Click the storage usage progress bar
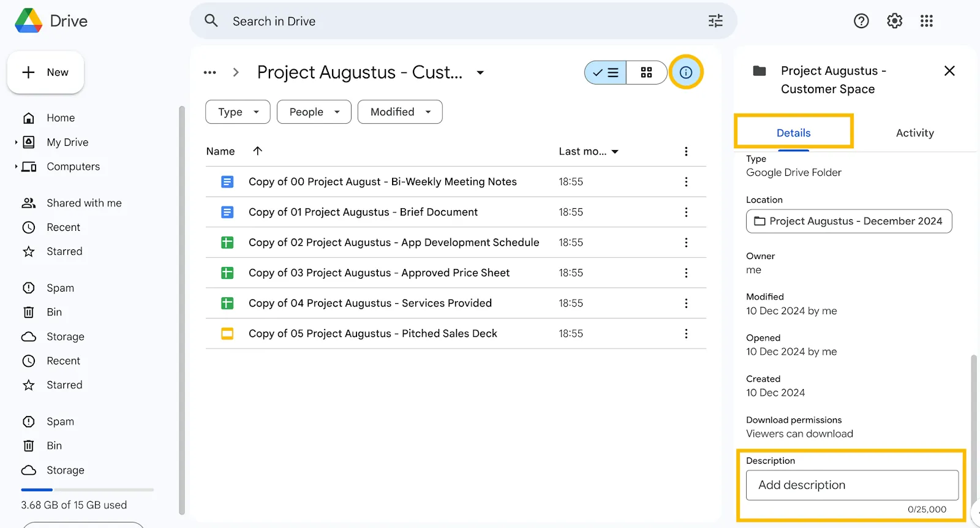980x528 pixels. click(x=87, y=490)
